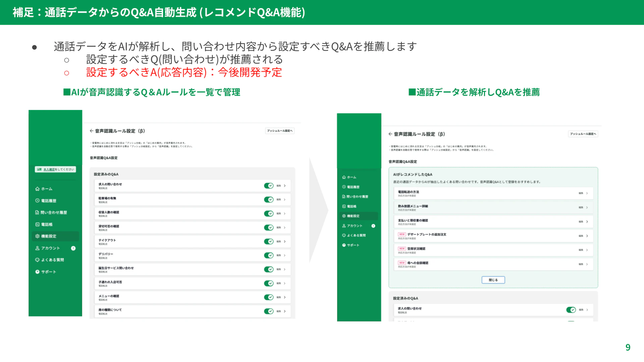Select 機能設定 menu item in the left sidebar
The image size is (644, 362).
pyautogui.click(x=49, y=236)
